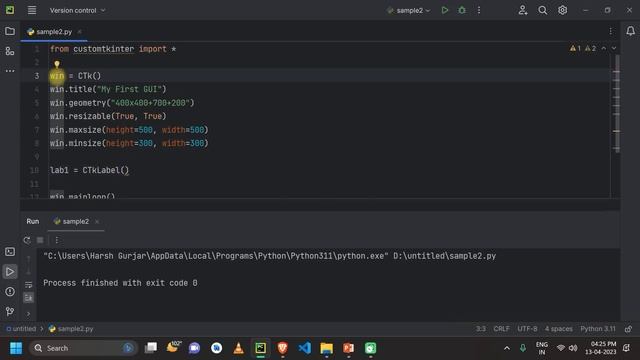The width and height of the screenshot is (640, 360).
Task: Open the Code With Me icon
Action: tap(523, 10)
